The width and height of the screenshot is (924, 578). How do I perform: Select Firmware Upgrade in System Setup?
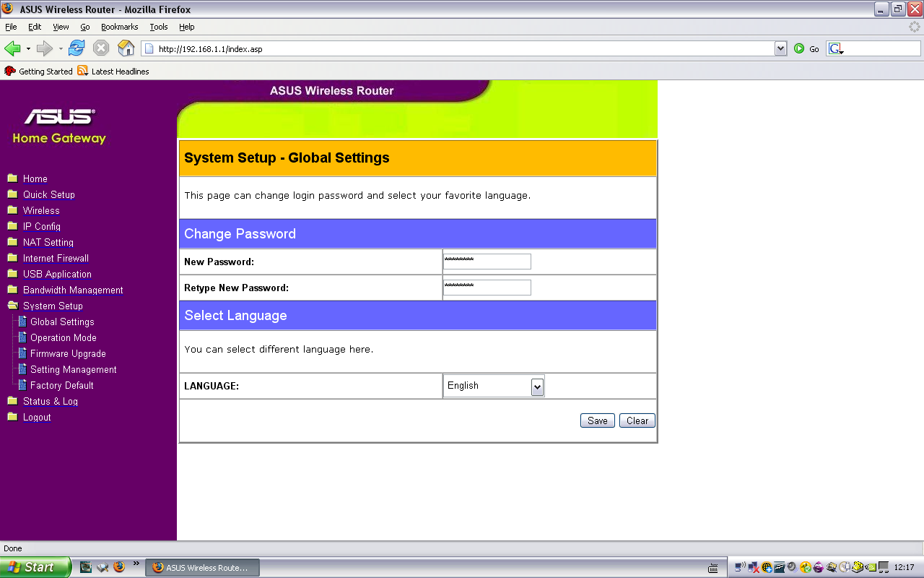click(68, 353)
